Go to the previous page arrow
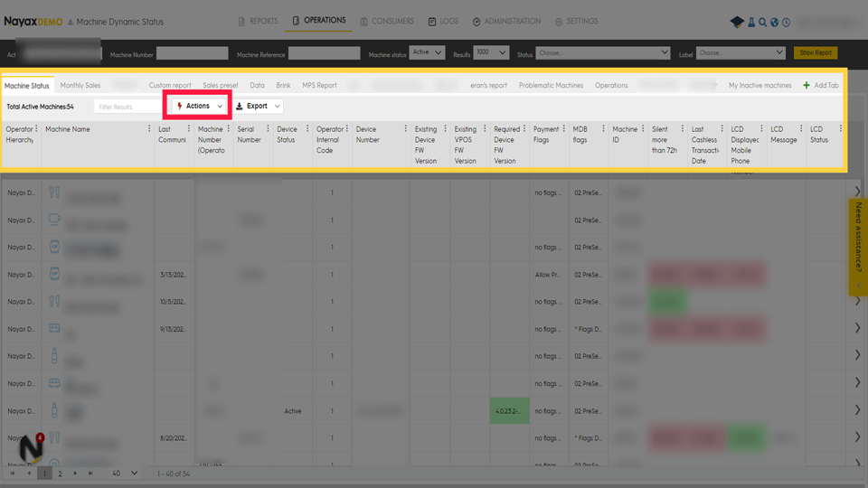This screenshot has height=488, width=868. pos(29,474)
